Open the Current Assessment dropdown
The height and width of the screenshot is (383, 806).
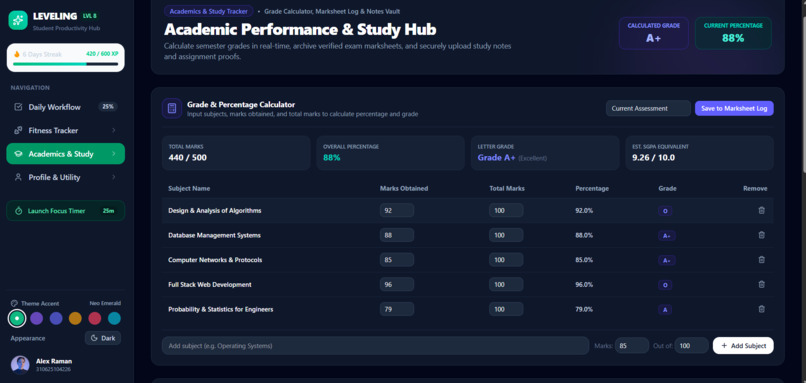tap(648, 108)
